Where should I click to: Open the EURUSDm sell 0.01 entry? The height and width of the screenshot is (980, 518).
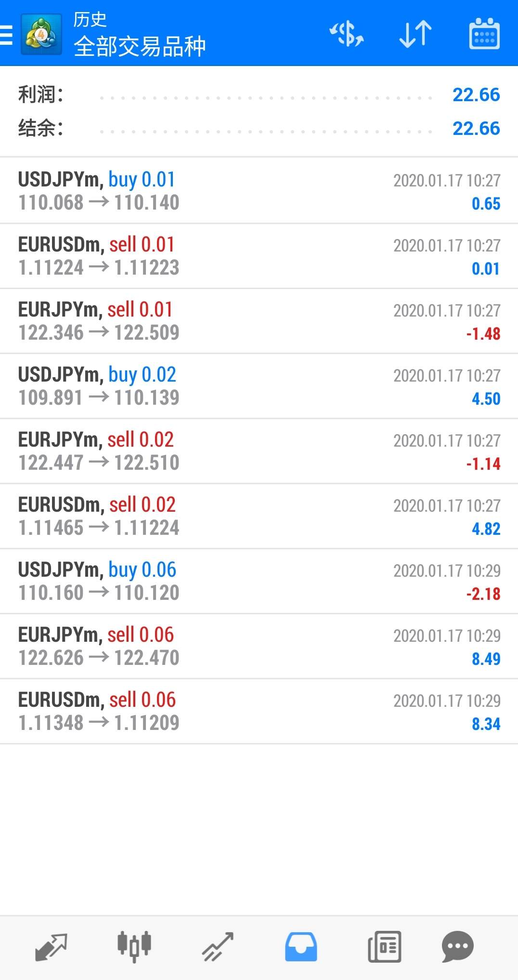[x=259, y=256]
